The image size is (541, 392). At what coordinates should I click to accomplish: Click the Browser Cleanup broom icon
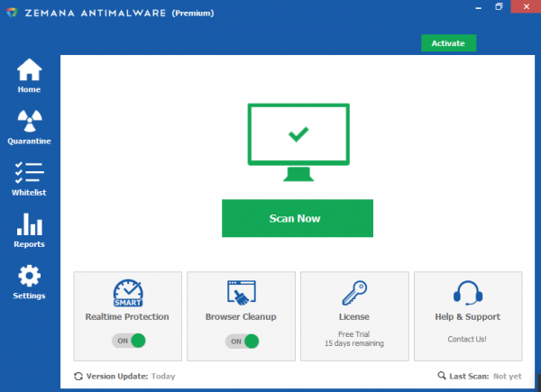point(241,293)
